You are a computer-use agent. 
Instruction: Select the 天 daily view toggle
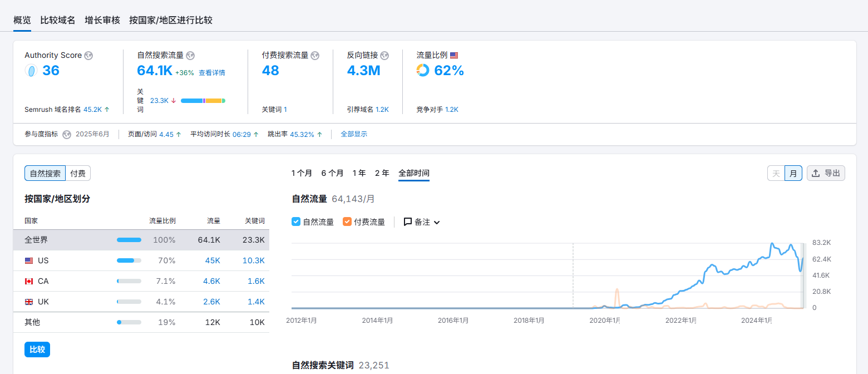pyautogui.click(x=776, y=174)
